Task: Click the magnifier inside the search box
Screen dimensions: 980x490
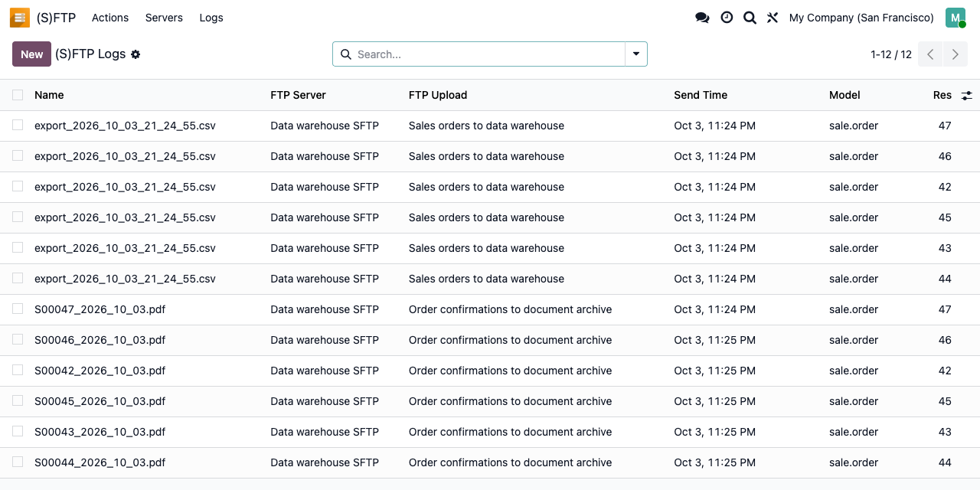Action: (345, 54)
